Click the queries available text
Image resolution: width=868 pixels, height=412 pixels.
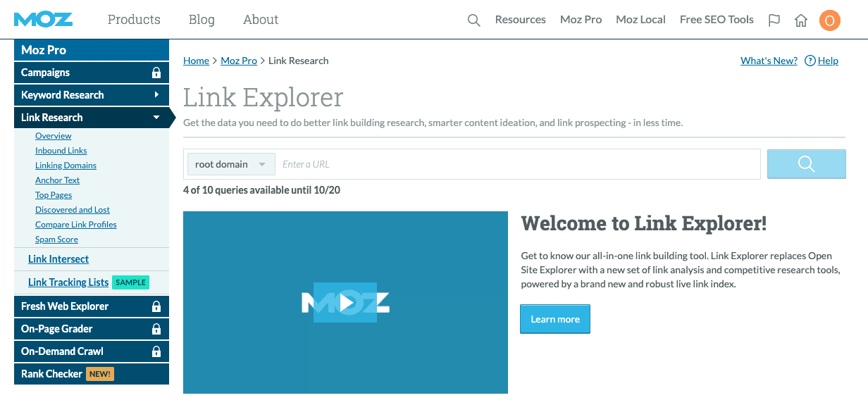coord(261,190)
